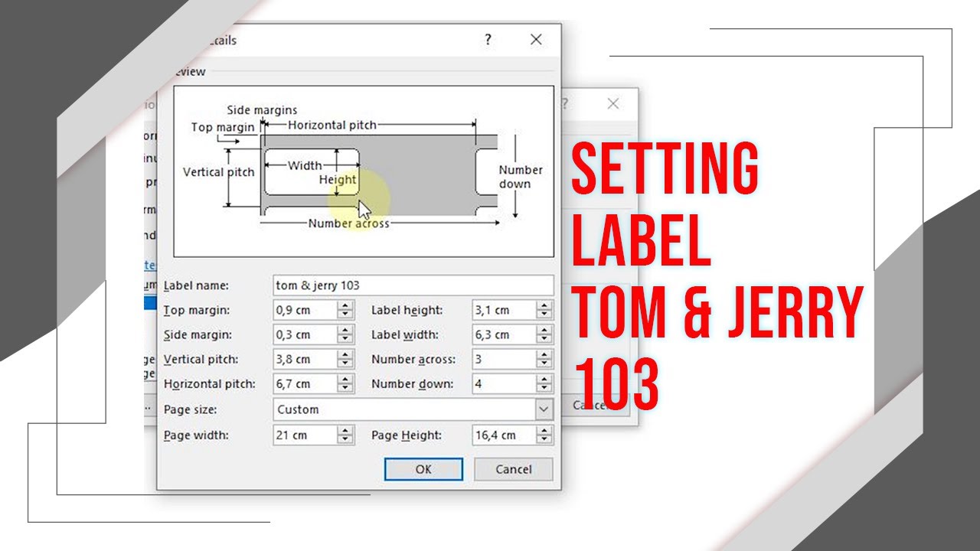
Task: Open the Page size dropdown arrow
Action: pyautogui.click(x=544, y=409)
